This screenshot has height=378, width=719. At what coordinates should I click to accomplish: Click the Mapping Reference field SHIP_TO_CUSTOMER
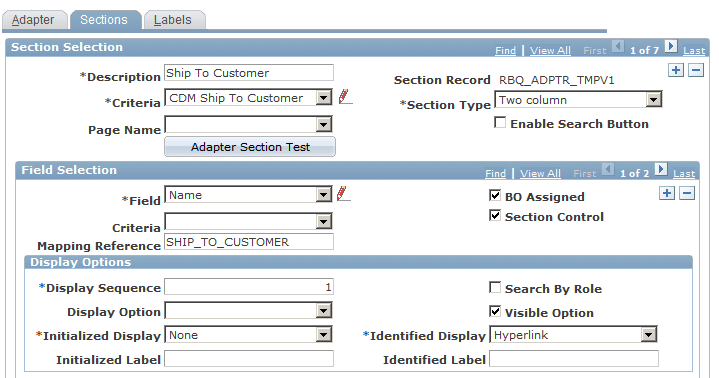[249, 242]
